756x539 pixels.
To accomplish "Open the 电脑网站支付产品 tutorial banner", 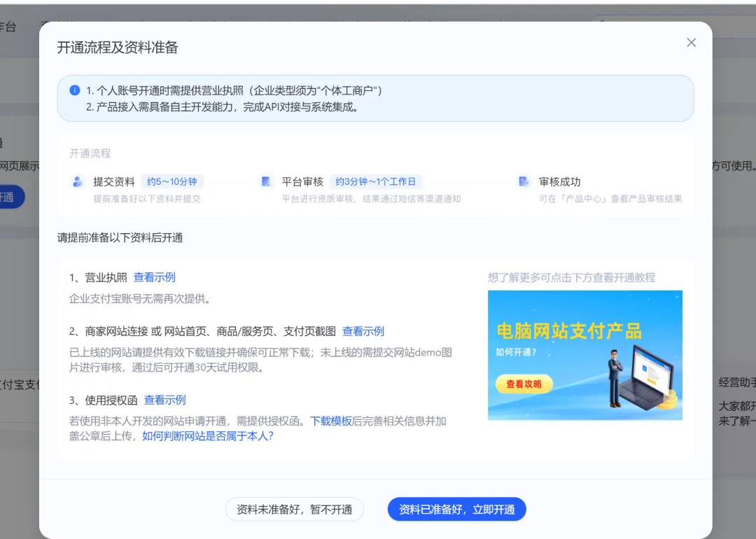I will 584,355.
